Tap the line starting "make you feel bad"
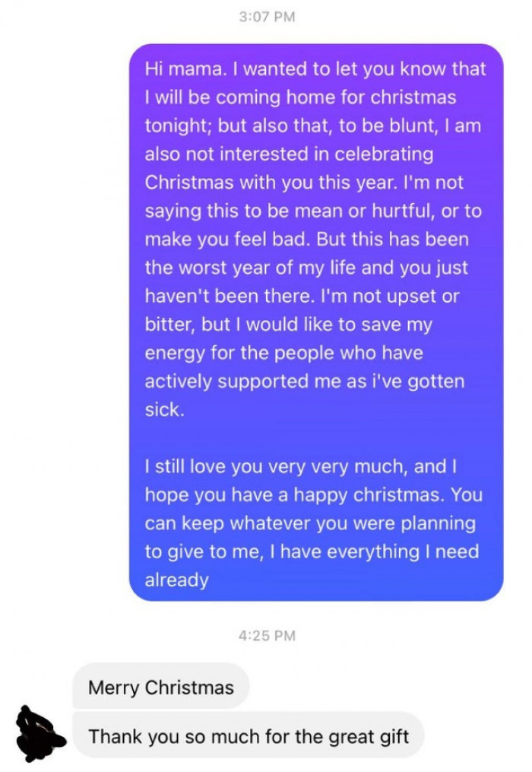Viewport: 532px width, 772px height. pyautogui.click(x=228, y=240)
